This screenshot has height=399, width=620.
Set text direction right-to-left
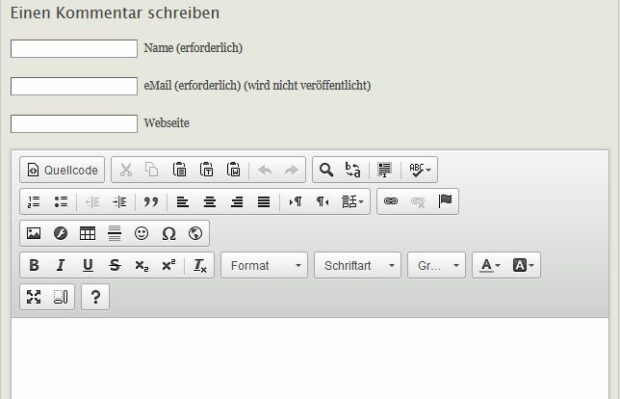(x=322, y=202)
